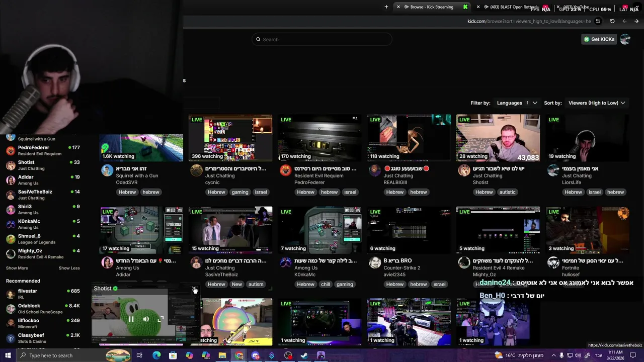Open LiorsLife stream thumbnail with 19 watching
Screen dimensions: 644x362
(587, 138)
